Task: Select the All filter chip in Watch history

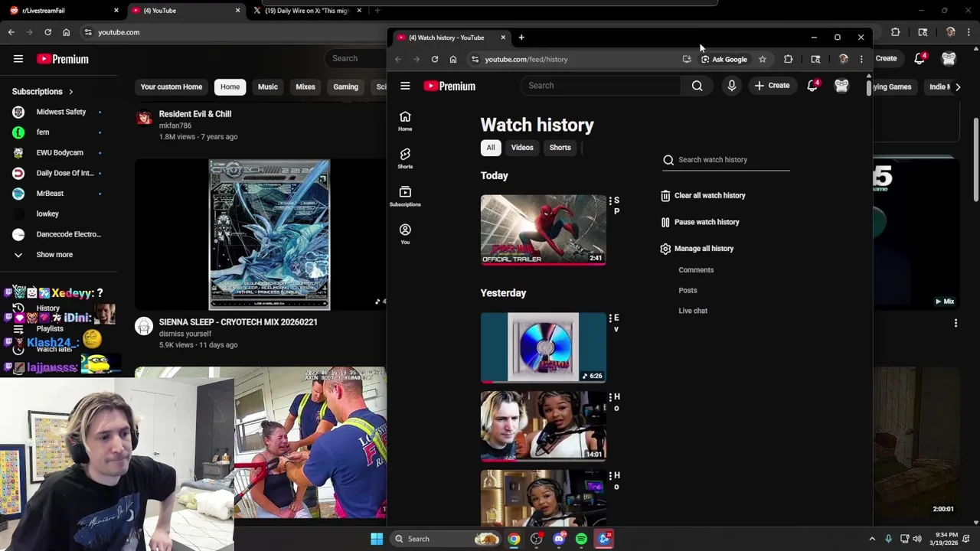Action: coord(491,148)
